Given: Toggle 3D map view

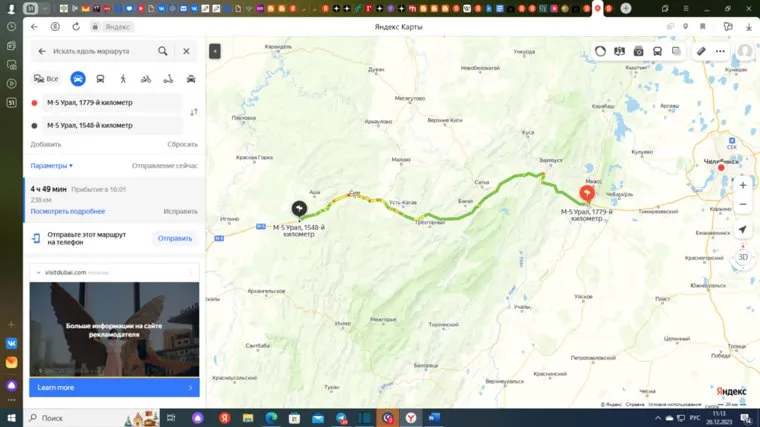Looking at the screenshot, I should tap(743, 257).
